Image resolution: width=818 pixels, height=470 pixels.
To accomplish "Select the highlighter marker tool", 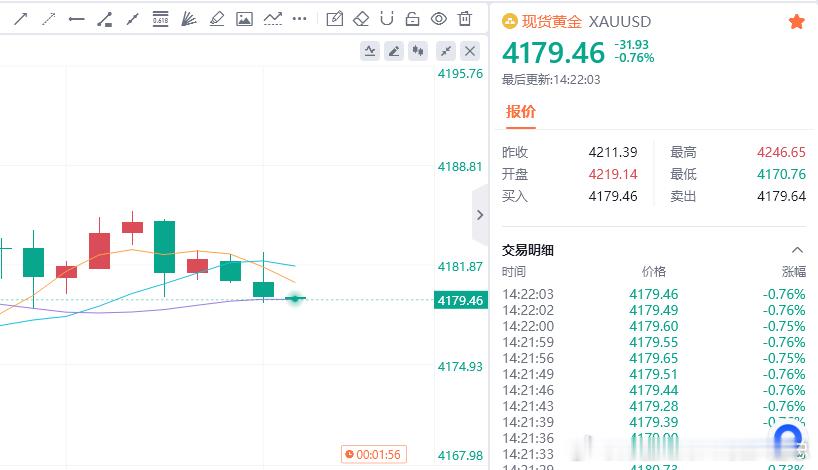I will pos(216,19).
